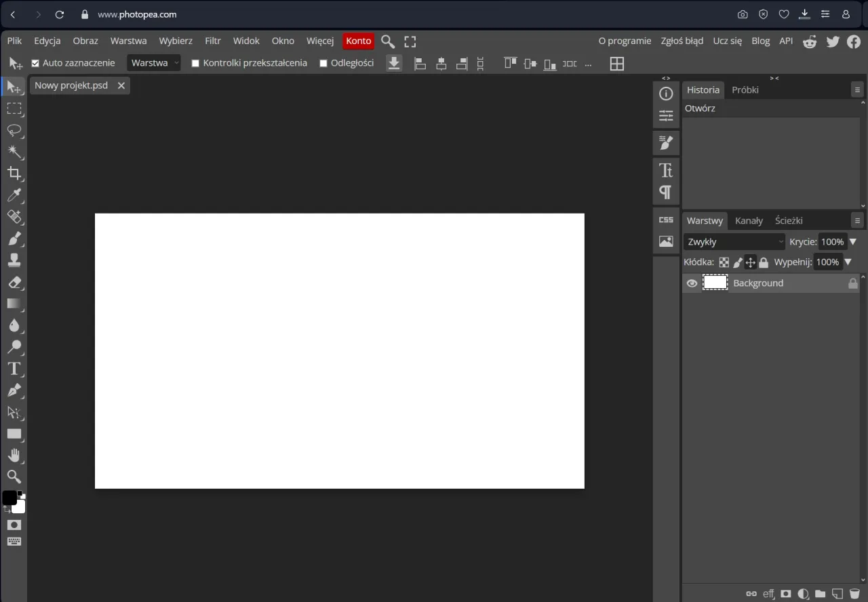Screen dimensions: 868x602
Task: Switch to the Kanały tab
Action: pos(749,220)
